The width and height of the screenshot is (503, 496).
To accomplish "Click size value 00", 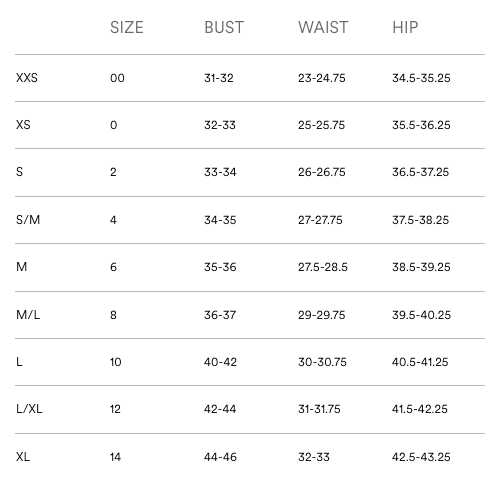I will (x=117, y=78).
